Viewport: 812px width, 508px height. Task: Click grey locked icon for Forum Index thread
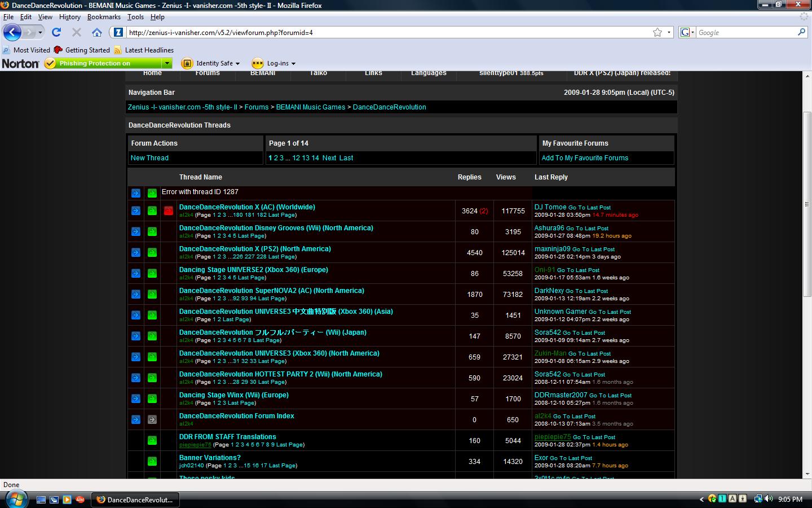click(152, 419)
